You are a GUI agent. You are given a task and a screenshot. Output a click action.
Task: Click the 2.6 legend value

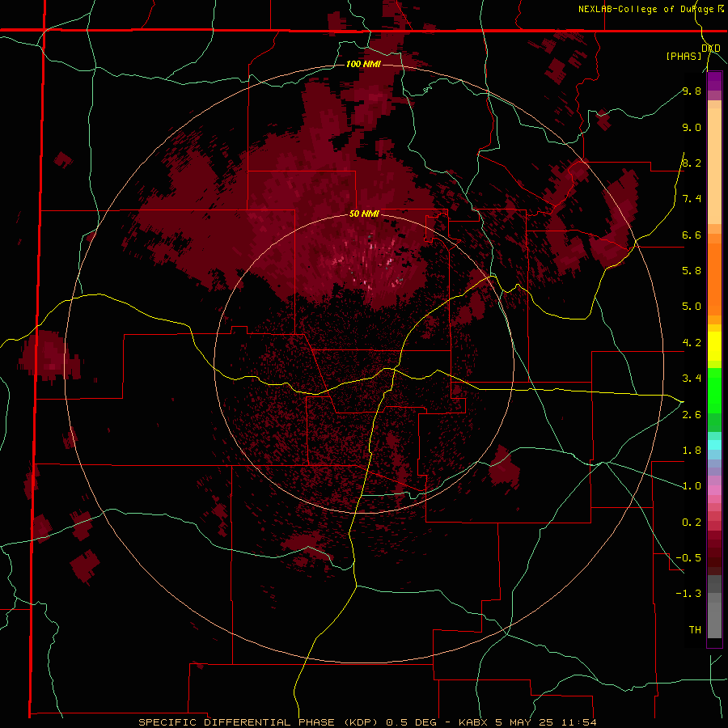pyautogui.click(x=692, y=415)
